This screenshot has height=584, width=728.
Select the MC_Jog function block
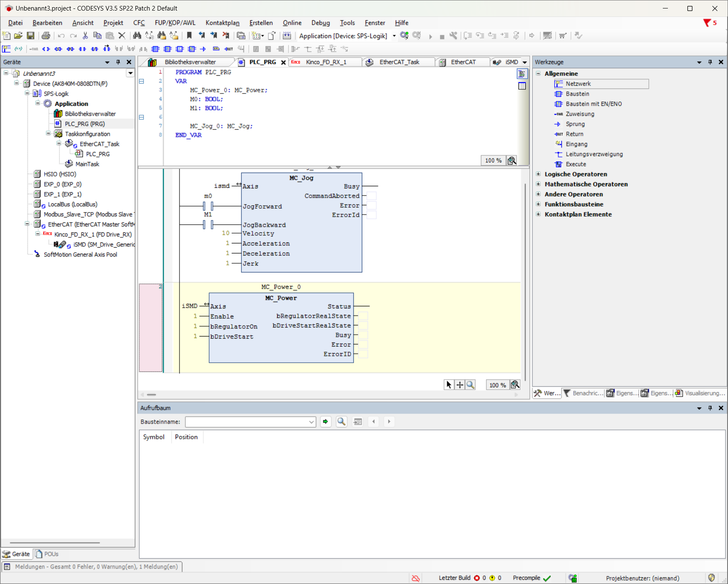coord(301,223)
